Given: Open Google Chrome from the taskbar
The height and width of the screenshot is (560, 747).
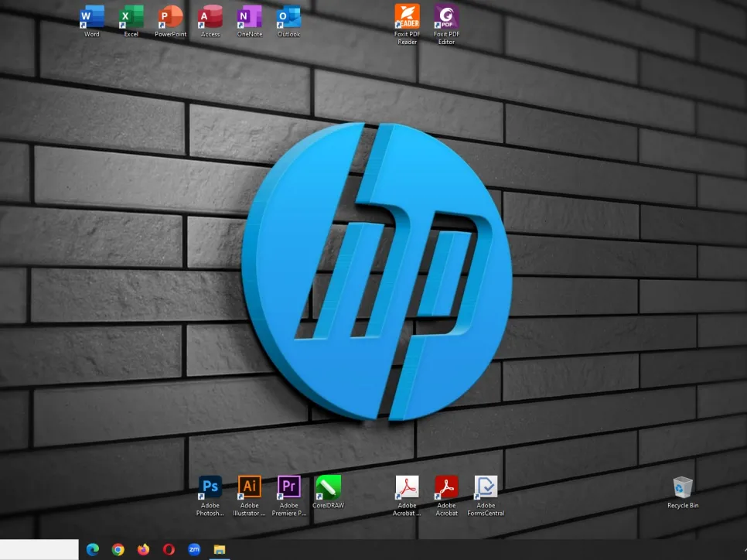Looking at the screenshot, I should (x=118, y=549).
